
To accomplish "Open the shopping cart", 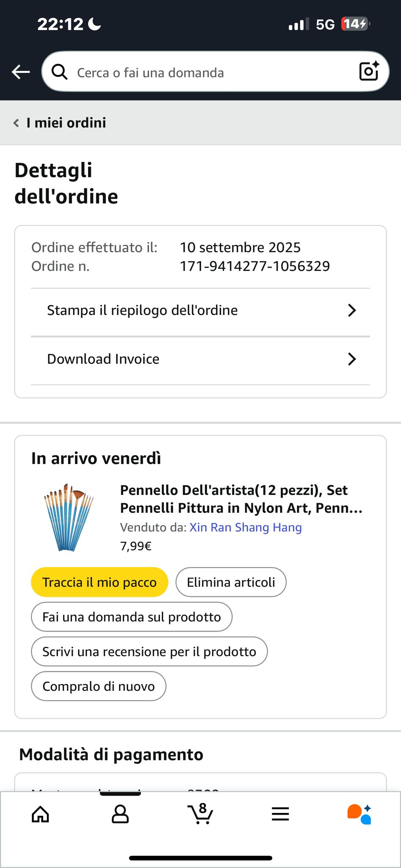I will (x=200, y=814).
